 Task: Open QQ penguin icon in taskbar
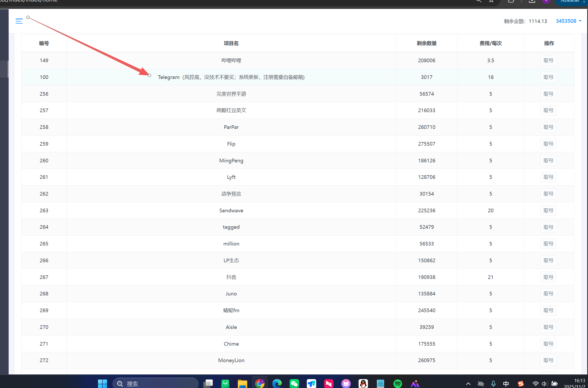(x=363, y=384)
